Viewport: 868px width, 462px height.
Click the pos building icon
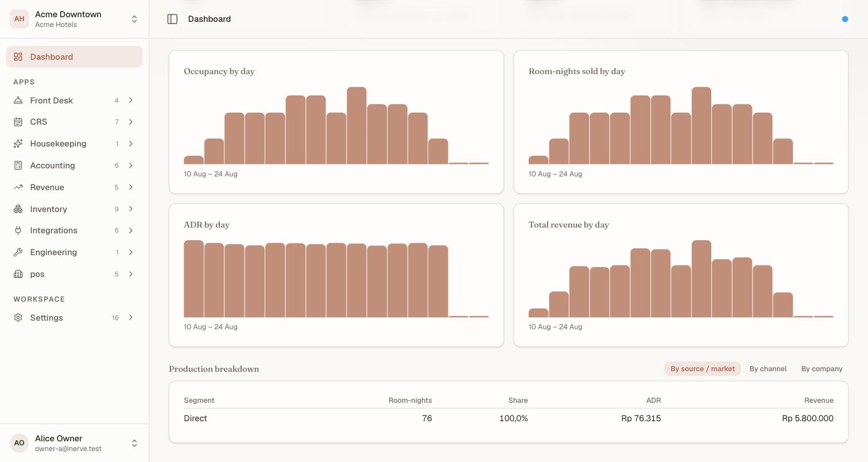(18, 274)
